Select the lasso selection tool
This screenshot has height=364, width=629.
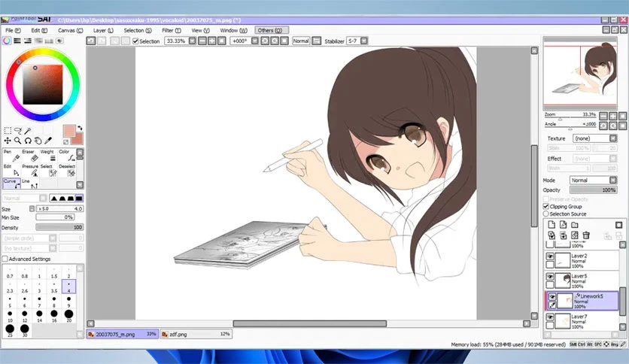click(x=17, y=131)
